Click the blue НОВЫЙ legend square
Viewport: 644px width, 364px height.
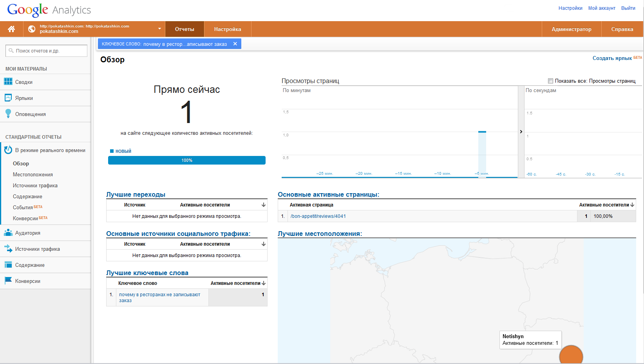112,151
